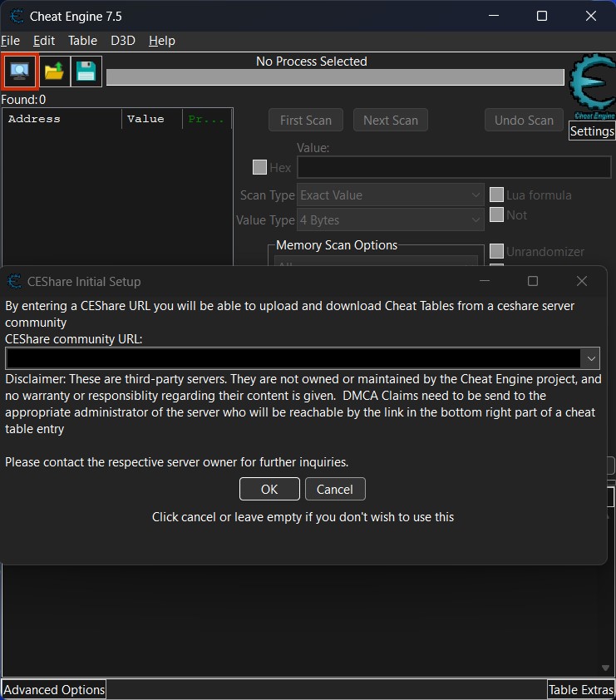The width and height of the screenshot is (616, 700).
Task: Maximize the CEShare Initial Setup dialog
Action: click(x=533, y=281)
